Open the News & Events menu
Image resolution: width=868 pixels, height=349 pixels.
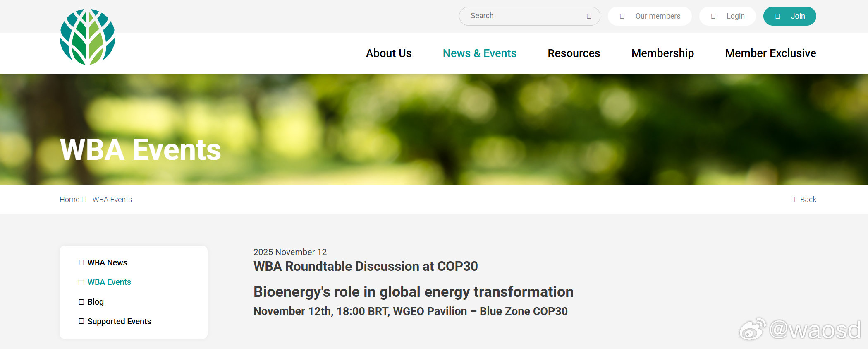(x=479, y=53)
